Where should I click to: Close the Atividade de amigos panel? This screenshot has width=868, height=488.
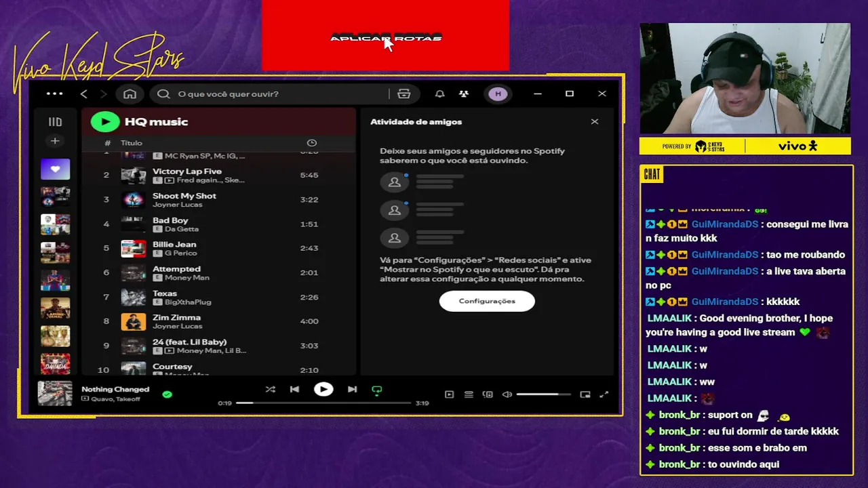[x=595, y=121]
